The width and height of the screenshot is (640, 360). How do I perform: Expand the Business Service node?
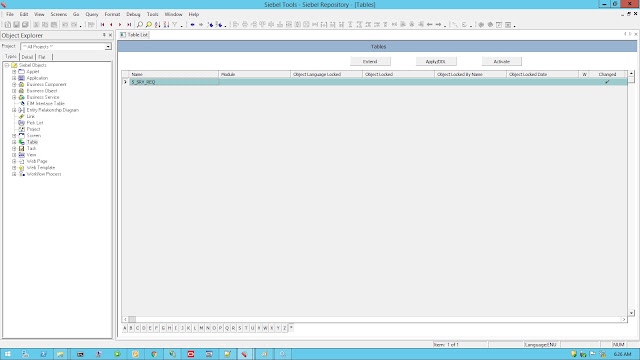coord(14,97)
